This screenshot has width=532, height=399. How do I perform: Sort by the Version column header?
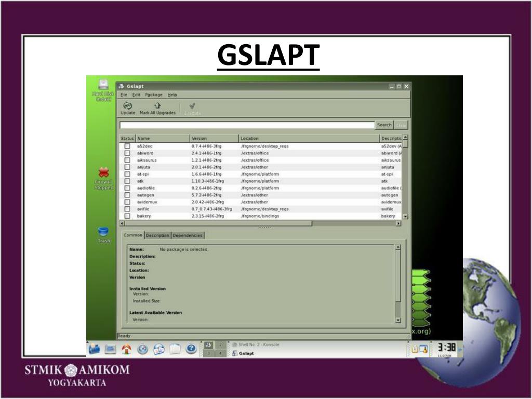pyautogui.click(x=214, y=138)
